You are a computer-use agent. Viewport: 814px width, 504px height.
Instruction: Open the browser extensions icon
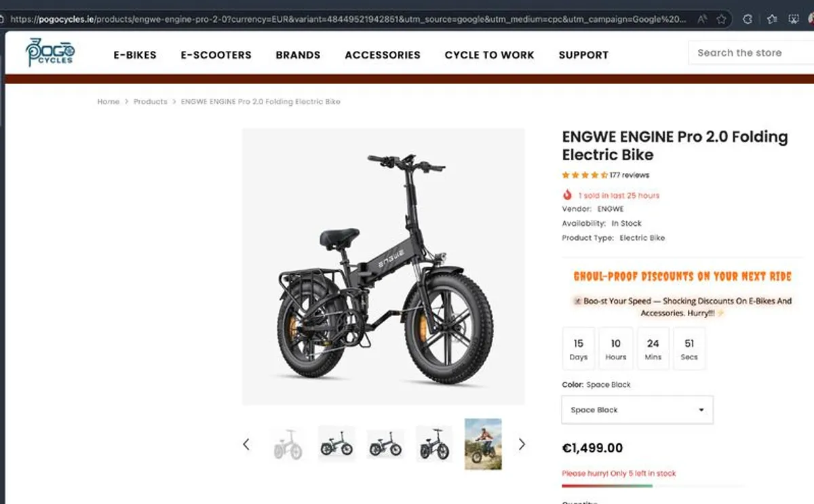pyautogui.click(x=748, y=19)
